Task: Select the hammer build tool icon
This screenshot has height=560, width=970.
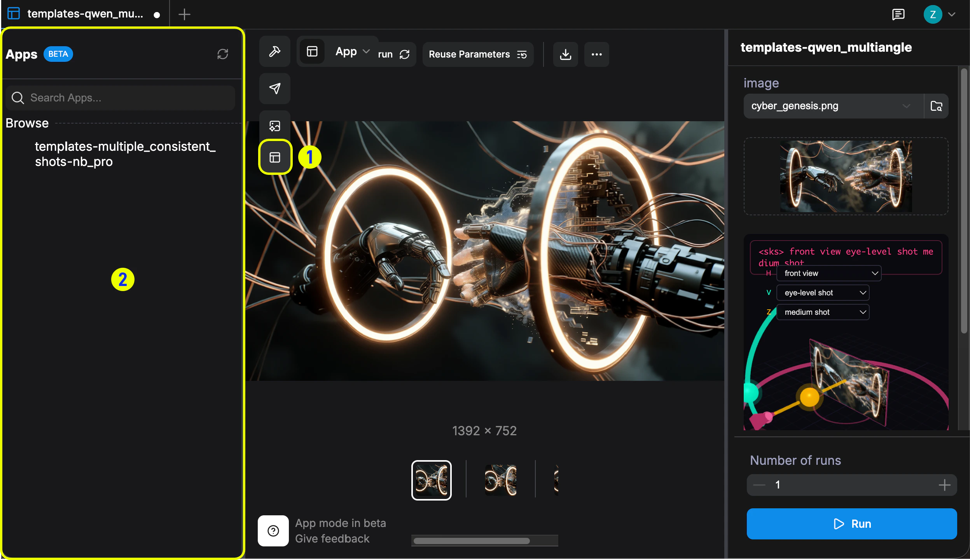Action: click(x=274, y=51)
